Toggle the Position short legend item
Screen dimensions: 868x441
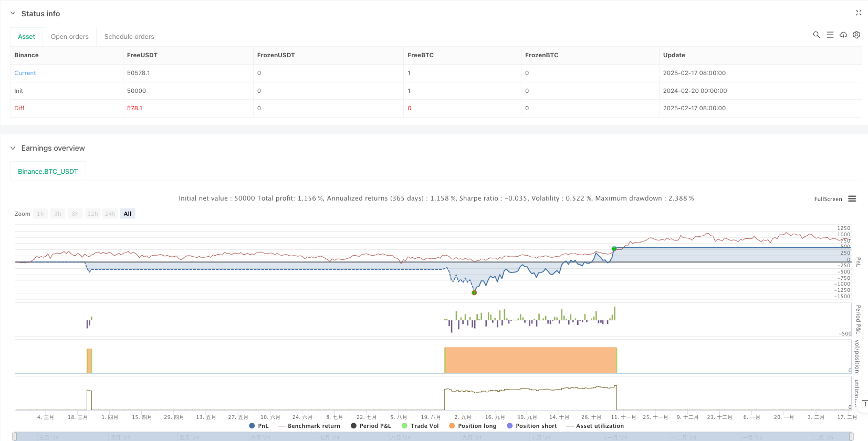531,426
